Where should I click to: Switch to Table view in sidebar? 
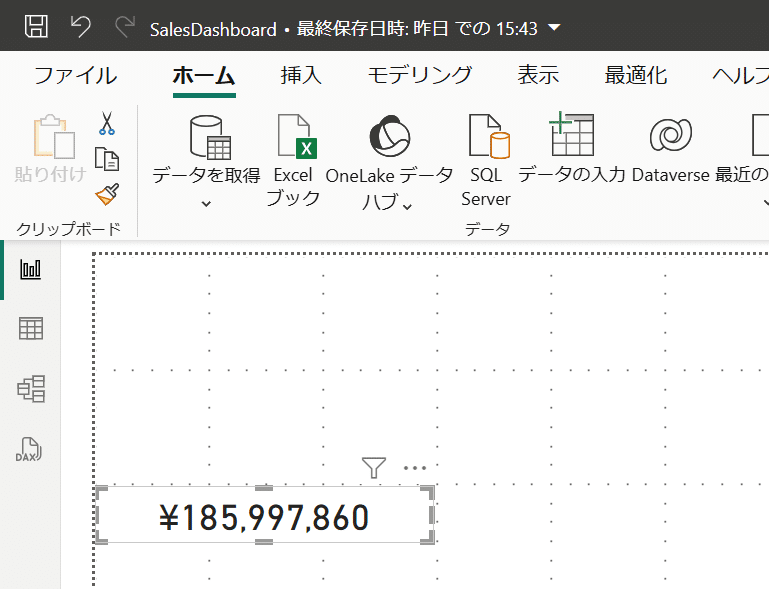pyautogui.click(x=31, y=329)
